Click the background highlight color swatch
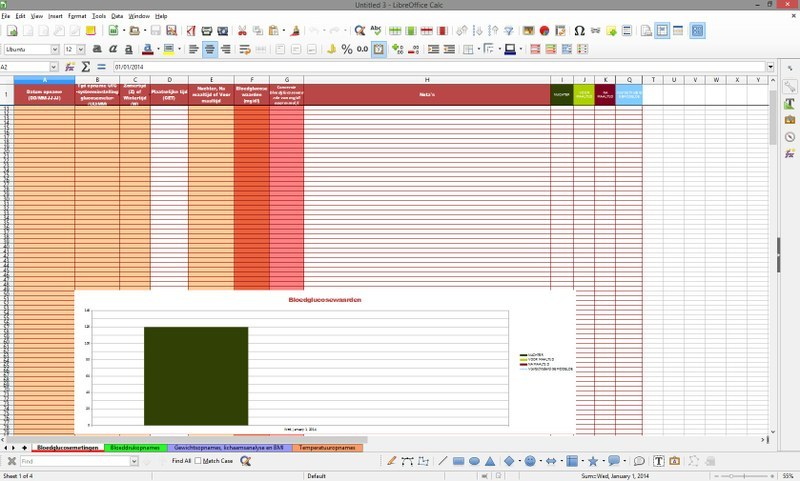The width and height of the screenshot is (800, 481). (x=169, y=49)
